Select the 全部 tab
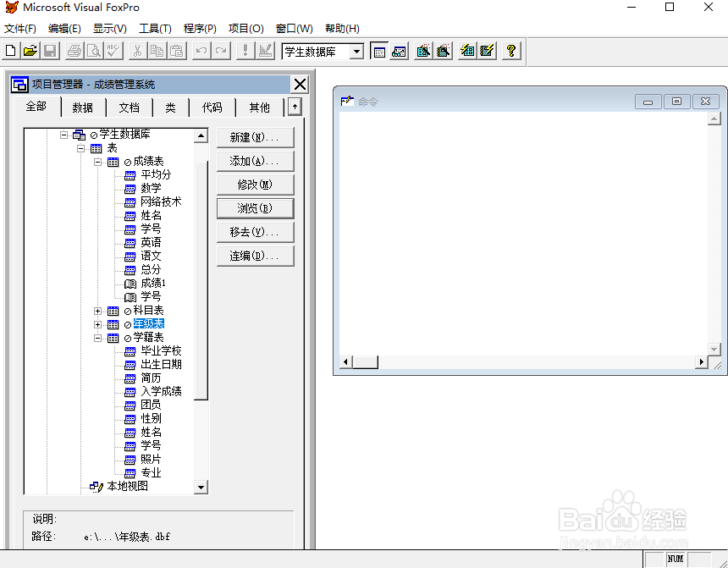The width and height of the screenshot is (728, 568). click(36, 107)
